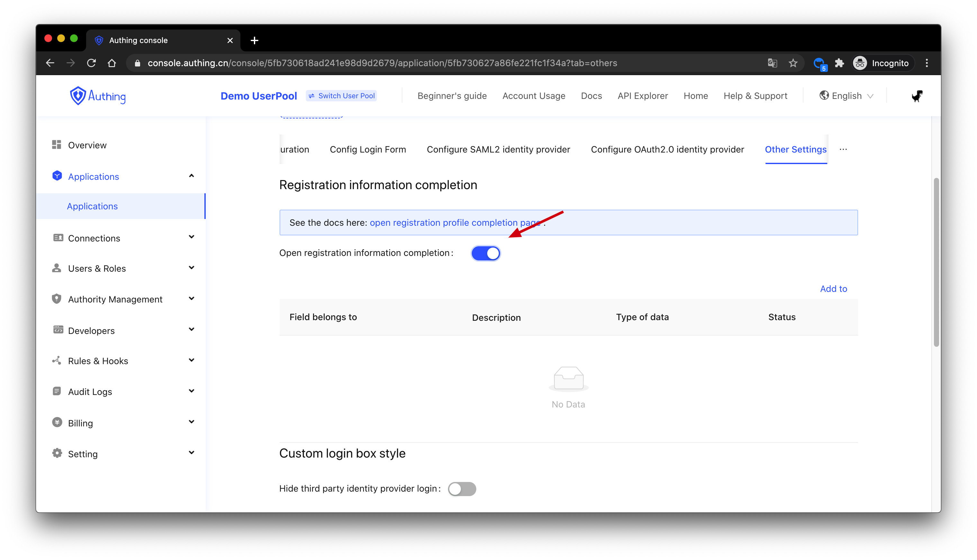Open the English language dropdown

(847, 96)
